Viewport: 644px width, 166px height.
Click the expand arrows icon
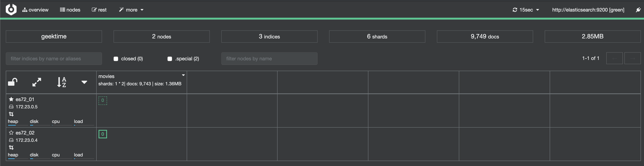[37, 82]
